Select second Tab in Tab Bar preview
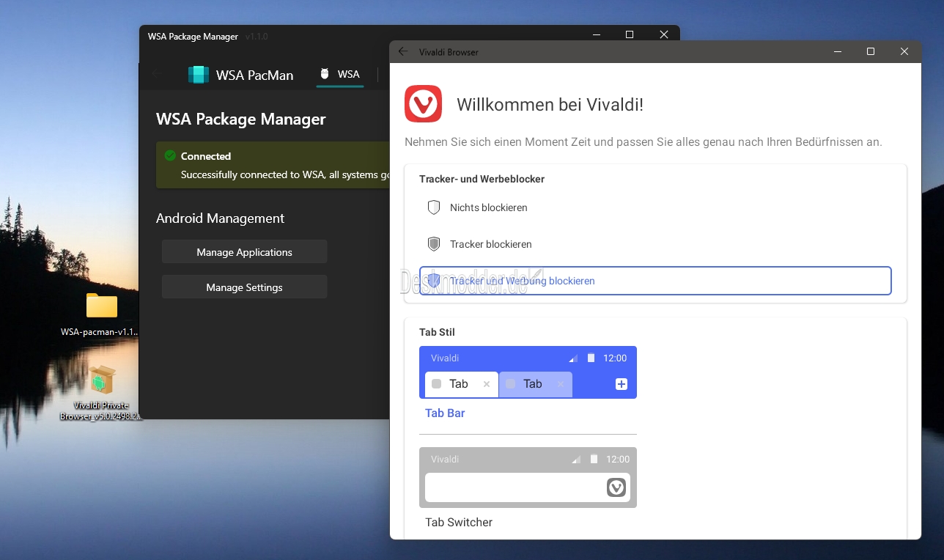 tap(535, 384)
